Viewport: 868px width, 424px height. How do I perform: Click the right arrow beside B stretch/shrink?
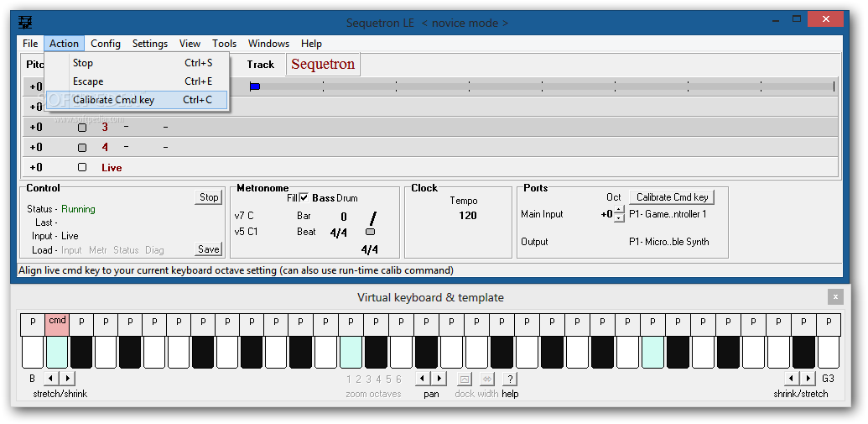[x=67, y=379]
